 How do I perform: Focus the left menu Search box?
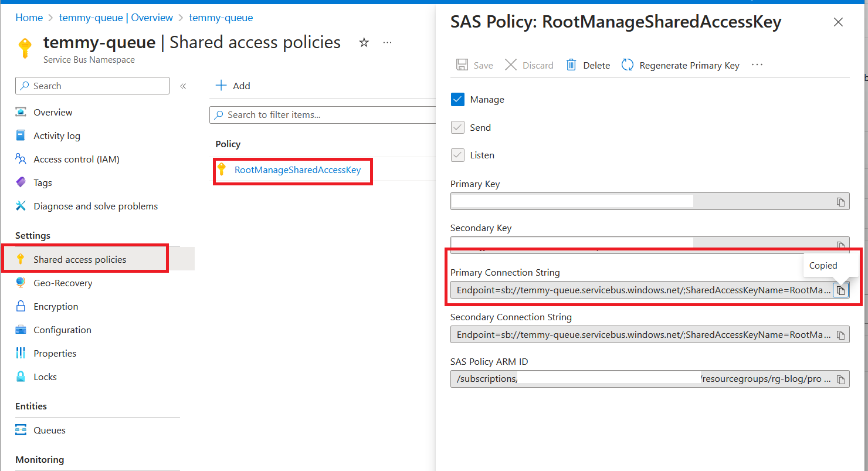(92, 86)
